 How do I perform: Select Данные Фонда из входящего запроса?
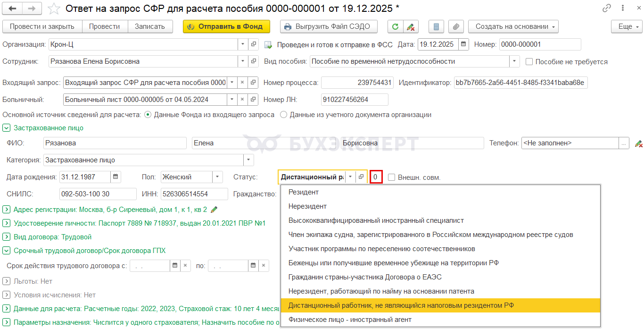tap(148, 115)
